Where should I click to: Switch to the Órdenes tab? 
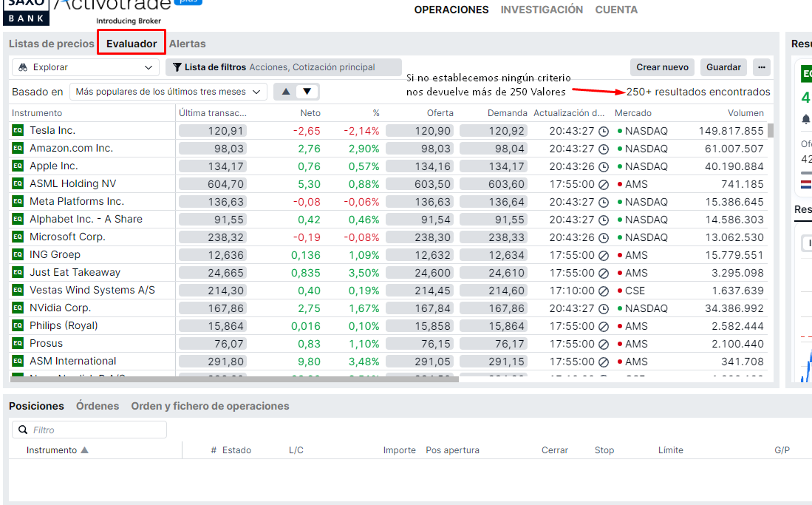point(98,406)
